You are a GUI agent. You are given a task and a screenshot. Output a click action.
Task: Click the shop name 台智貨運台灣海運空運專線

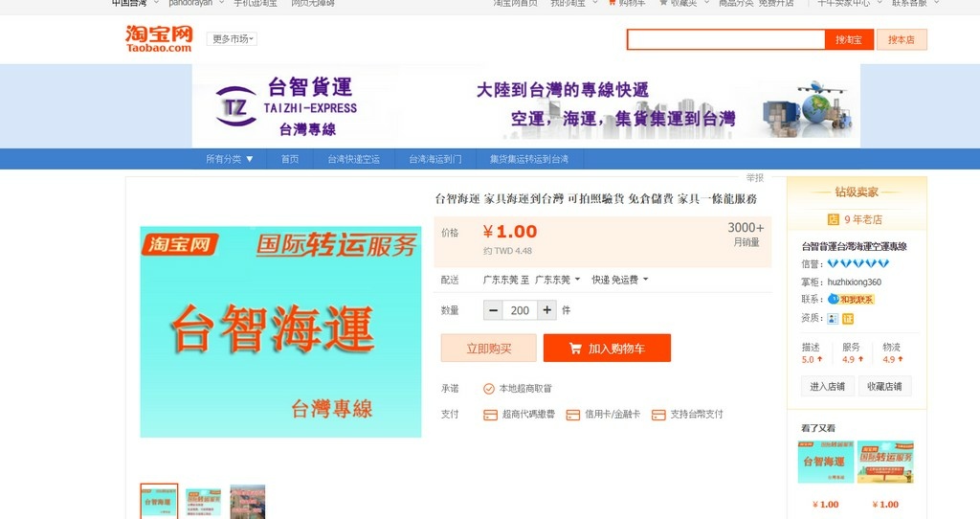click(854, 246)
